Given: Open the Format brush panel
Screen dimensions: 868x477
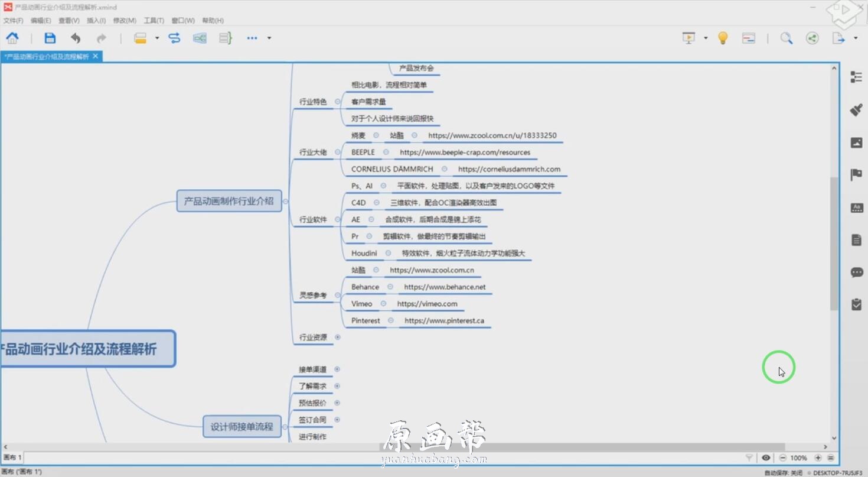Looking at the screenshot, I should (x=856, y=109).
